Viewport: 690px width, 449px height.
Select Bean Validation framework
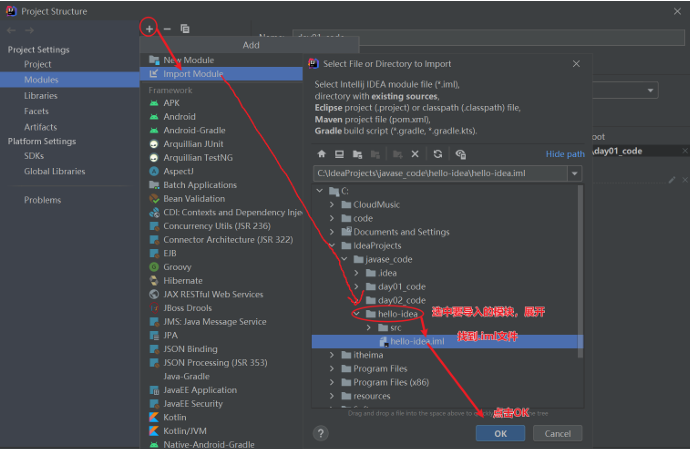[194, 199]
